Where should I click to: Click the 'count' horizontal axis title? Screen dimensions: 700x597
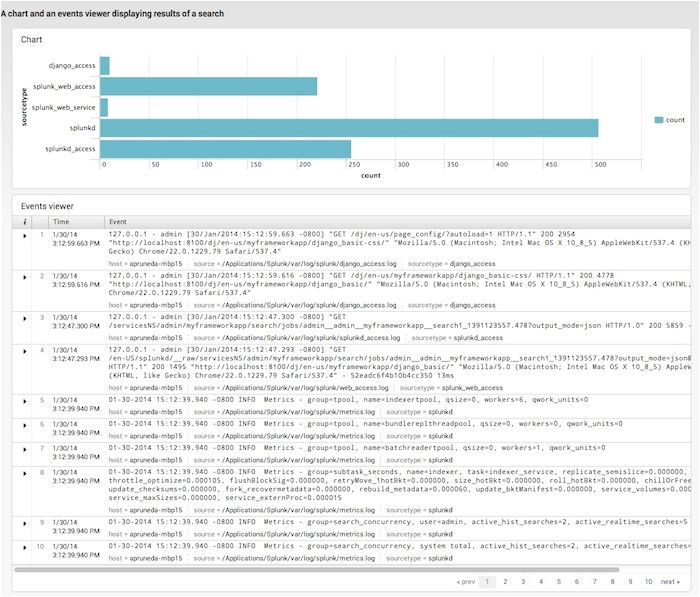[x=371, y=176]
